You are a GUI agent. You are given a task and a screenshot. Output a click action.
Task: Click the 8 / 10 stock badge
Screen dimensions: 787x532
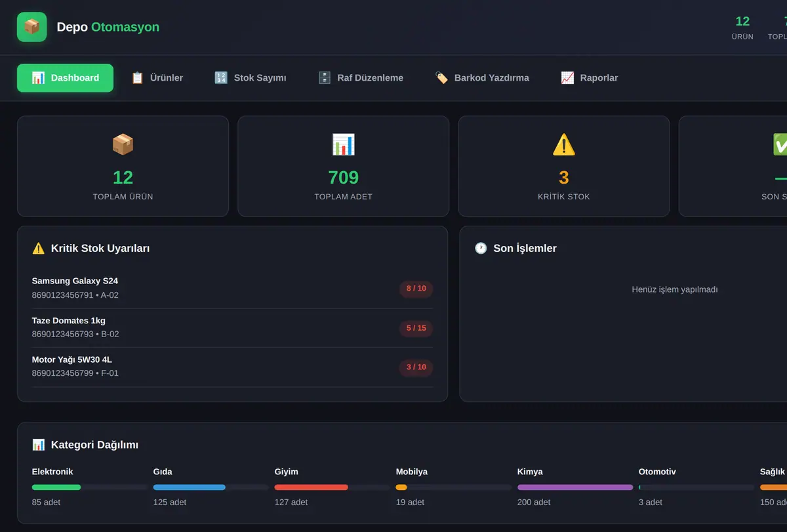pos(416,289)
